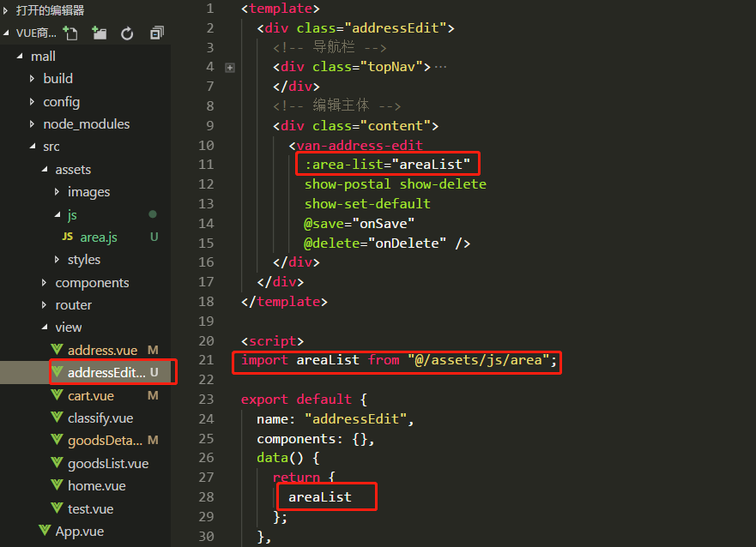The width and height of the screenshot is (756, 547).
Task: Expand the components folder
Action: click(44, 282)
